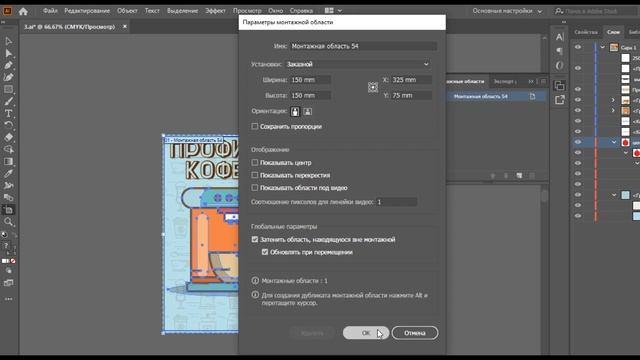Click reference point icon in dialog
This screenshot has width=640, height=360.
373,87
